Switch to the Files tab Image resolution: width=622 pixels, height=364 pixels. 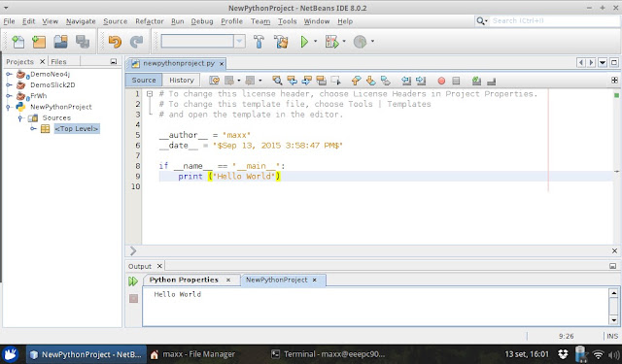point(58,62)
